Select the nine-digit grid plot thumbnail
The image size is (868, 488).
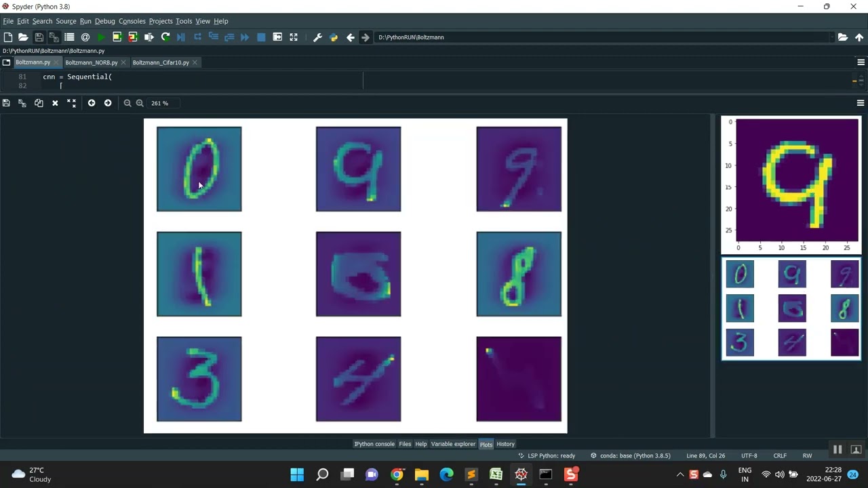[x=791, y=308]
